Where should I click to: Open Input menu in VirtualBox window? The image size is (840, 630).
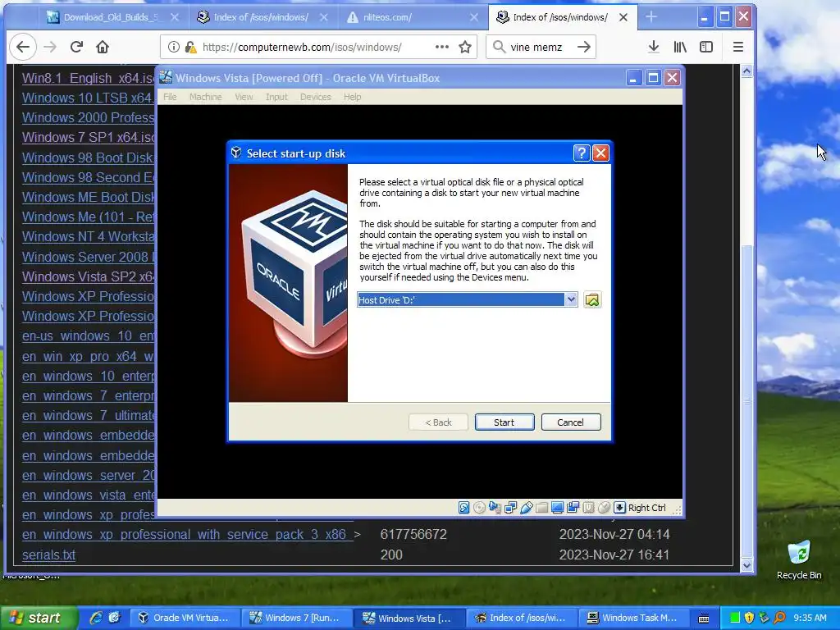pos(276,97)
